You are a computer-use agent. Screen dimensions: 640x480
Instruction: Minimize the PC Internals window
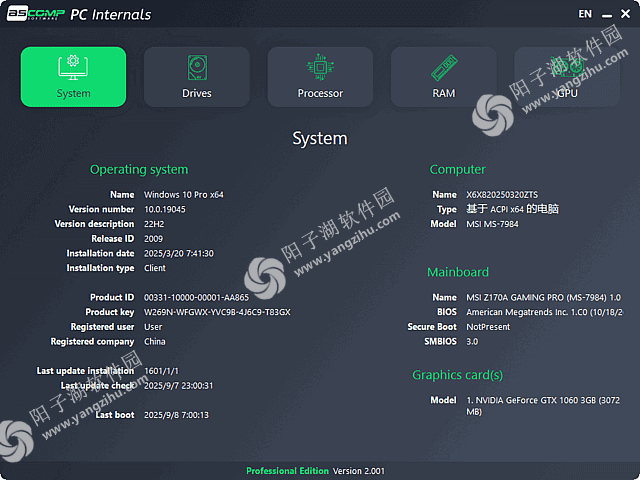[x=607, y=15]
